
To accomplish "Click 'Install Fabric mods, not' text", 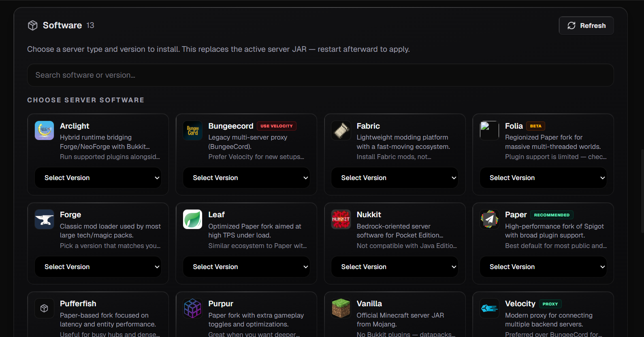I will click(394, 157).
